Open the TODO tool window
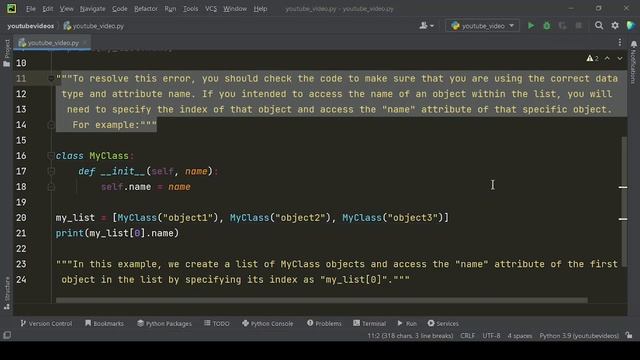The width and height of the screenshot is (640, 360). pyautogui.click(x=217, y=323)
